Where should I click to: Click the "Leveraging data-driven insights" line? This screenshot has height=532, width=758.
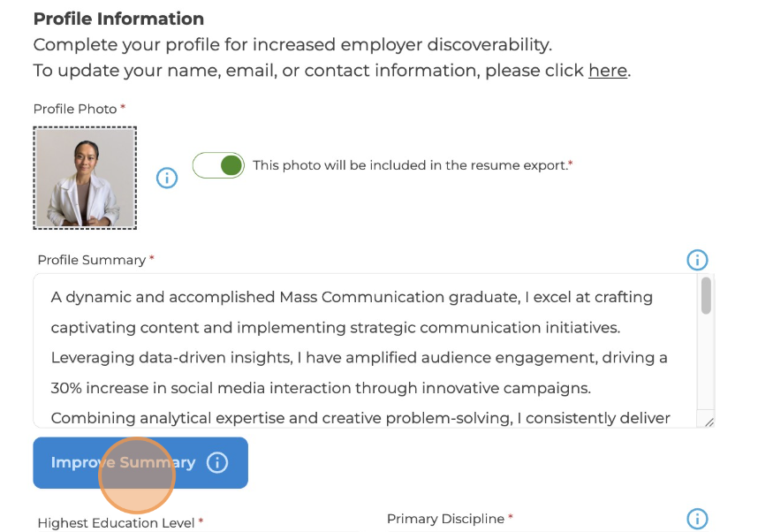pyautogui.click(x=359, y=358)
